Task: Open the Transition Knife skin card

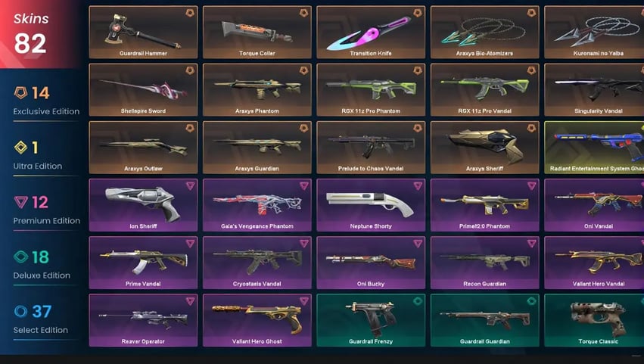Action: coord(371,32)
